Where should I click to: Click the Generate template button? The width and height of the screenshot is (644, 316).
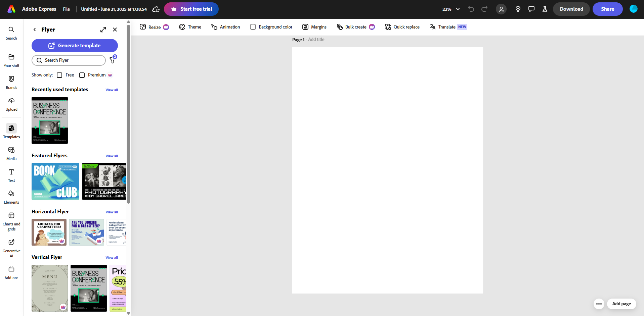[x=75, y=45]
